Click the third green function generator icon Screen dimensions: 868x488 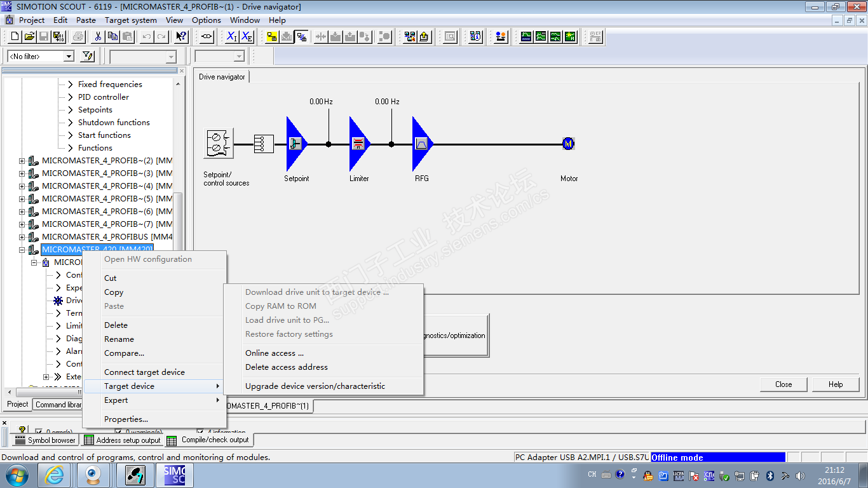(x=555, y=37)
